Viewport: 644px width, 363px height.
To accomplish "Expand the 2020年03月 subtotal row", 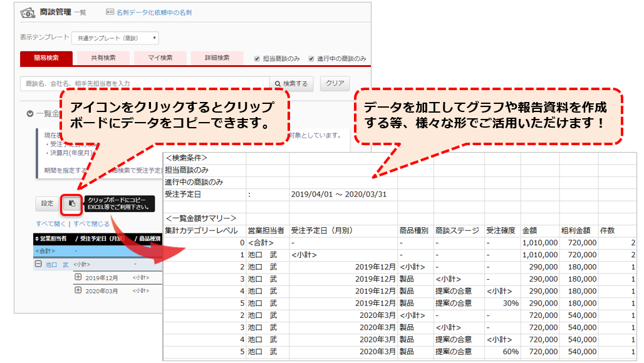I will pyautogui.click(x=79, y=289).
